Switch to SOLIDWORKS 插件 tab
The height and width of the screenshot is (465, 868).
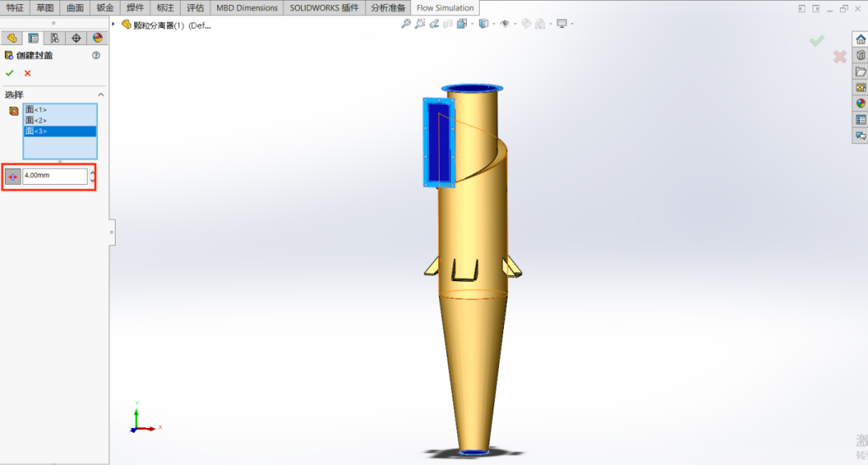325,8
